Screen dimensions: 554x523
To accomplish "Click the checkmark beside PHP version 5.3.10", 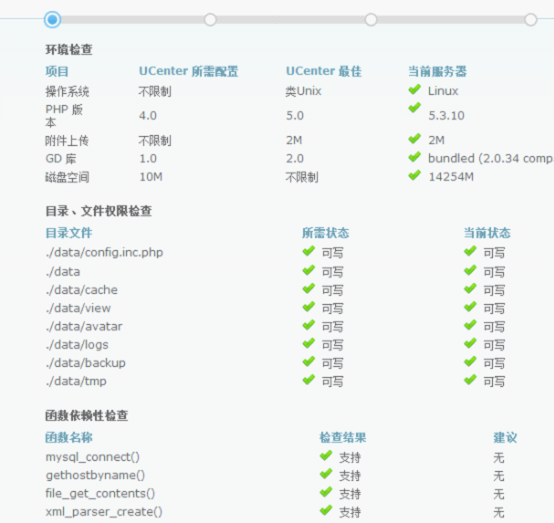I will [x=414, y=107].
